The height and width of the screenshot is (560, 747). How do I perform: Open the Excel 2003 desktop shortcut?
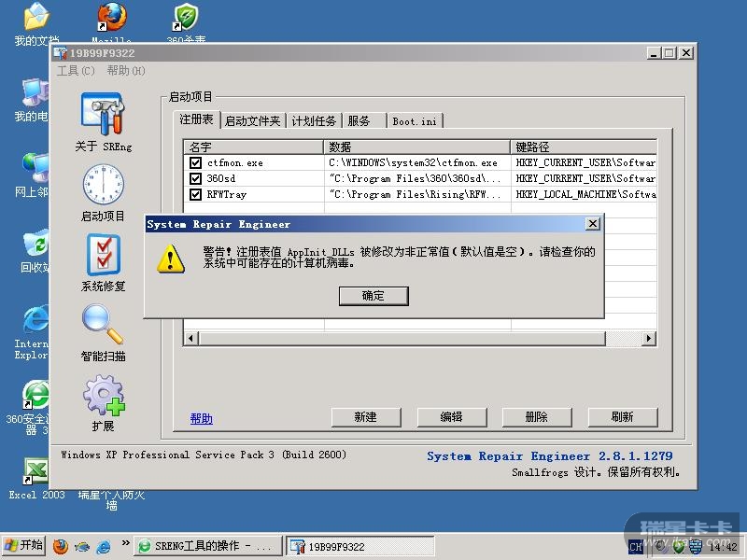coord(36,471)
